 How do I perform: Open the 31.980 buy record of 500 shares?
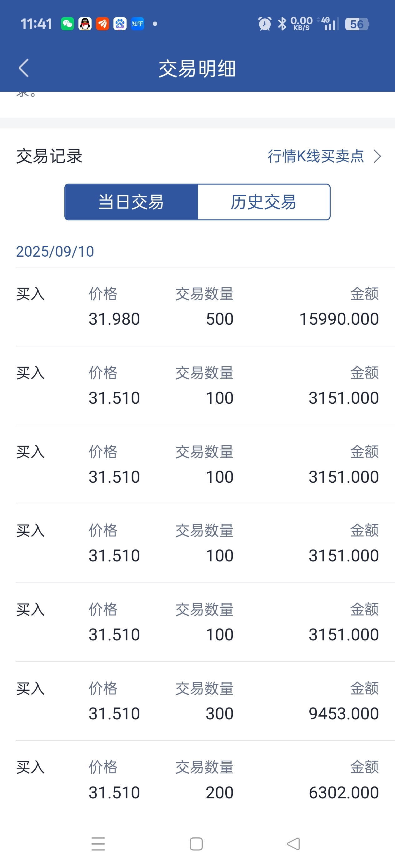(x=197, y=307)
